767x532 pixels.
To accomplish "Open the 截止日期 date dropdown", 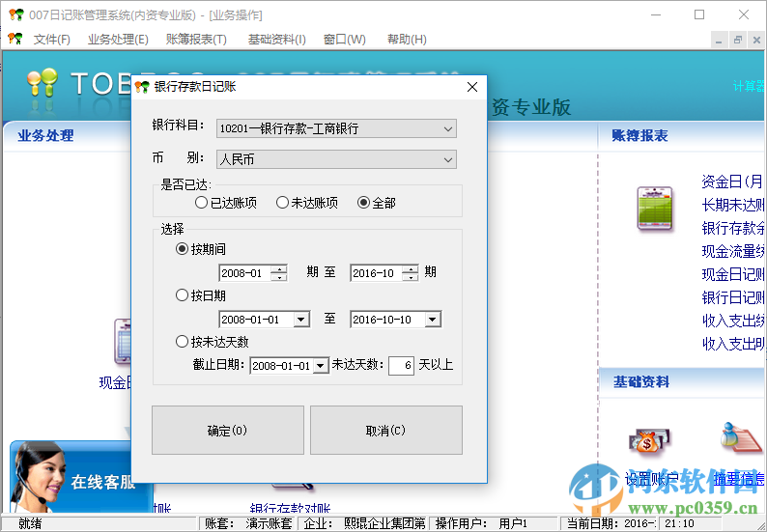I will click(x=321, y=365).
